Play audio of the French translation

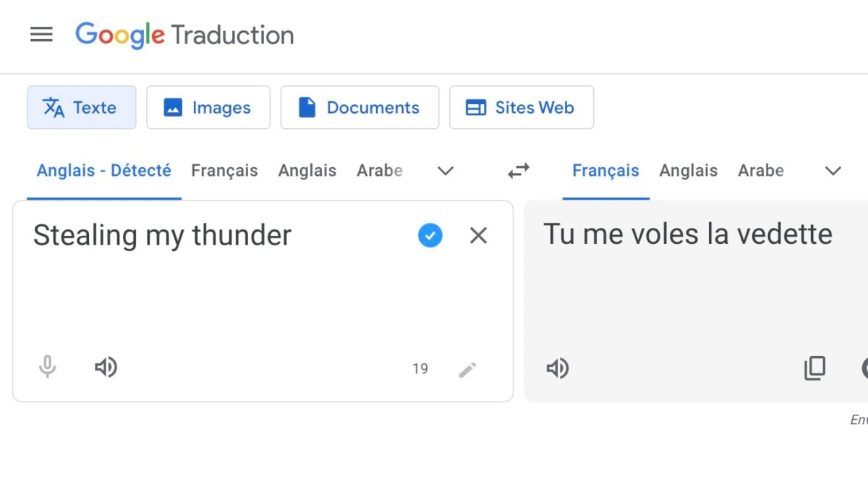557,368
